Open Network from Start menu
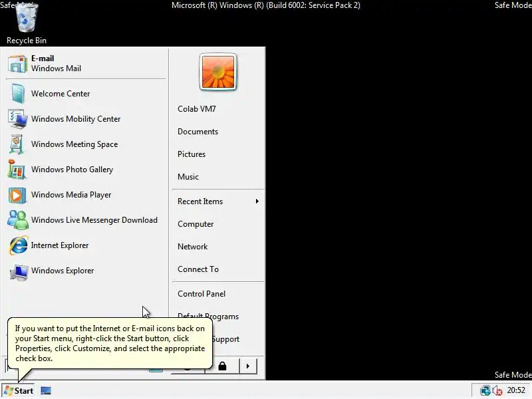Screen dimensions: 532x399 pyautogui.click(x=193, y=247)
